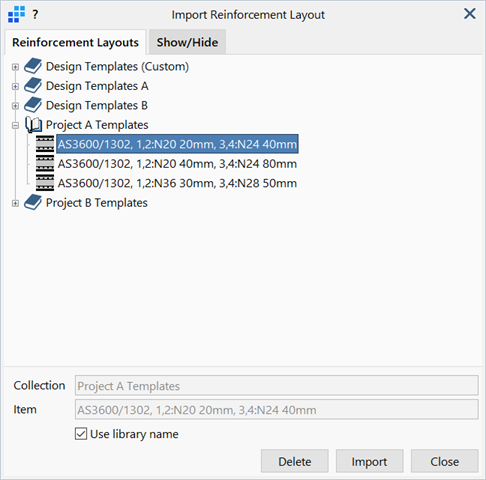Click the open book icon for Project A Templates
The image size is (486, 480).
[33, 125]
